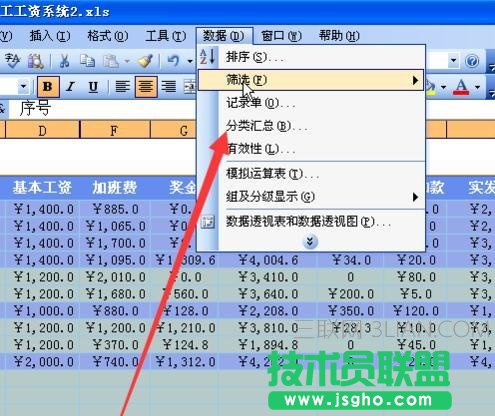Select the cell ¥3,410.0
This screenshot has height=416, width=495.
click(268, 277)
